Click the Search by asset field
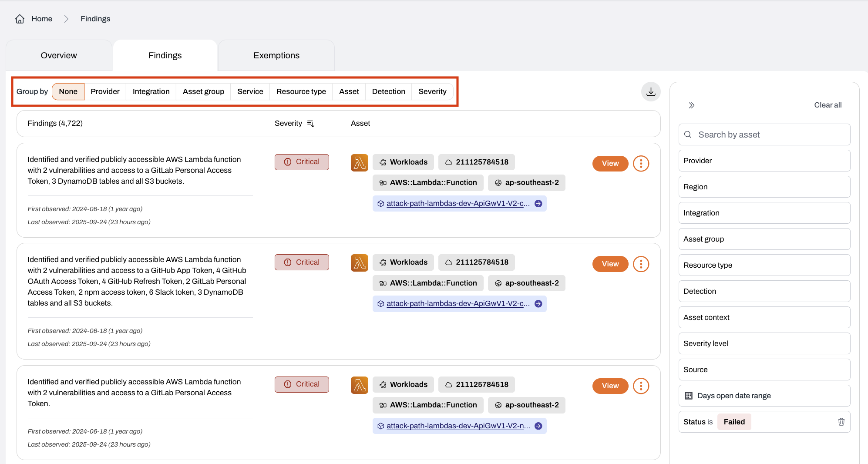868x464 pixels. [x=764, y=134]
